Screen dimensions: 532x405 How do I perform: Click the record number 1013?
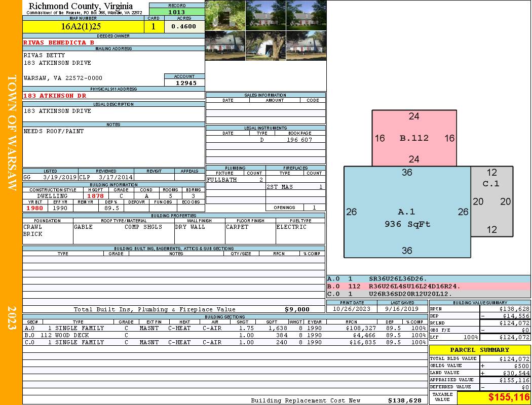[x=177, y=12]
